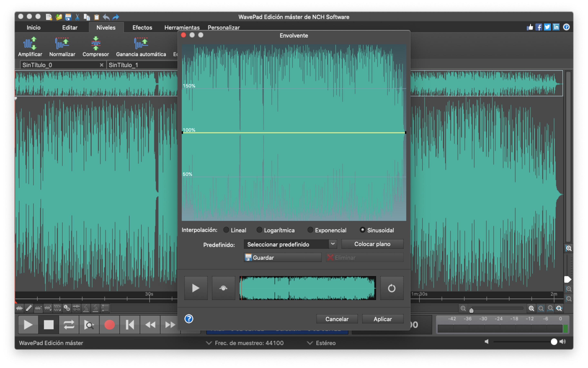This screenshot has width=588, height=368.
Task: Click the Colocar plano button
Action: click(x=372, y=244)
